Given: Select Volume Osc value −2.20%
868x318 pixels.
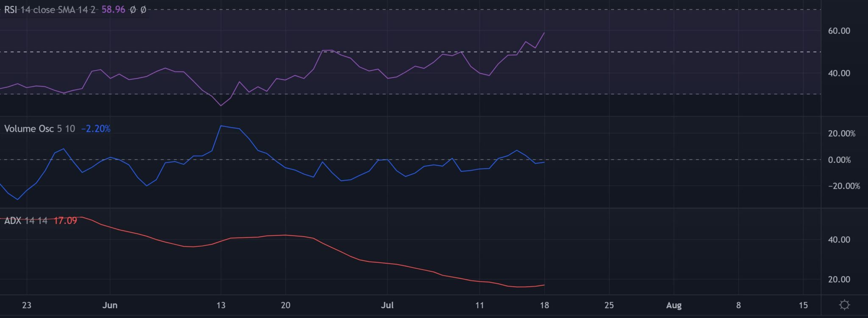Looking at the screenshot, I should pyautogui.click(x=96, y=129).
